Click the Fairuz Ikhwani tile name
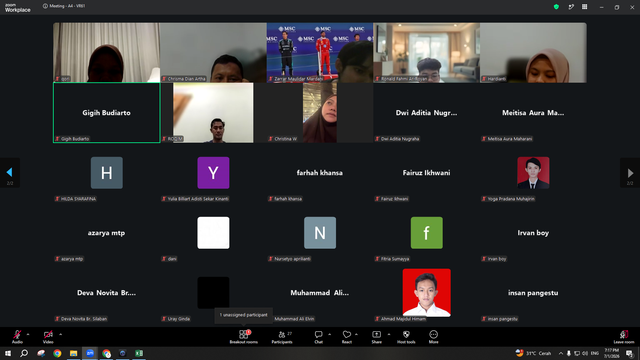The width and height of the screenshot is (640, 360). pyautogui.click(x=427, y=173)
